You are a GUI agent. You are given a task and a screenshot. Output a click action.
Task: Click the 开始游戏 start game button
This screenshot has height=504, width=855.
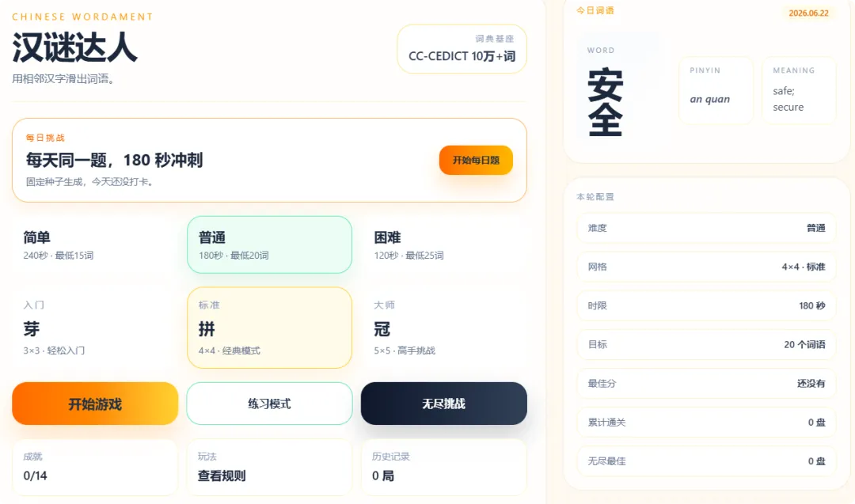tap(95, 404)
